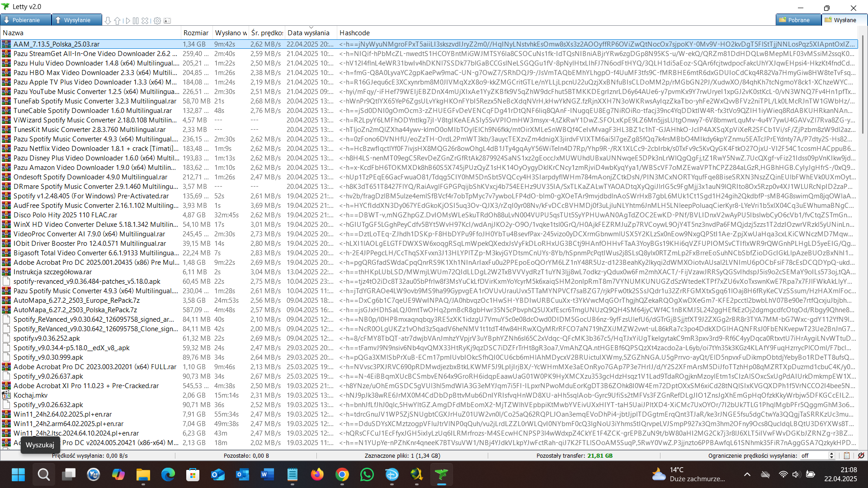Click the 3,69 MB/s speed cell
This screenshot has height=488, width=868.
coord(265,206)
